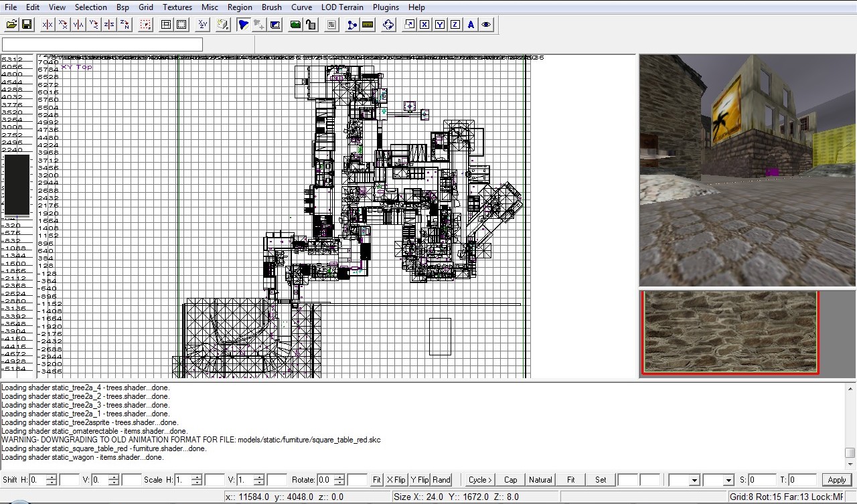This screenshot has height=504, width=857.
Task: Click the Apply button
Action: (x=836, y=480)
